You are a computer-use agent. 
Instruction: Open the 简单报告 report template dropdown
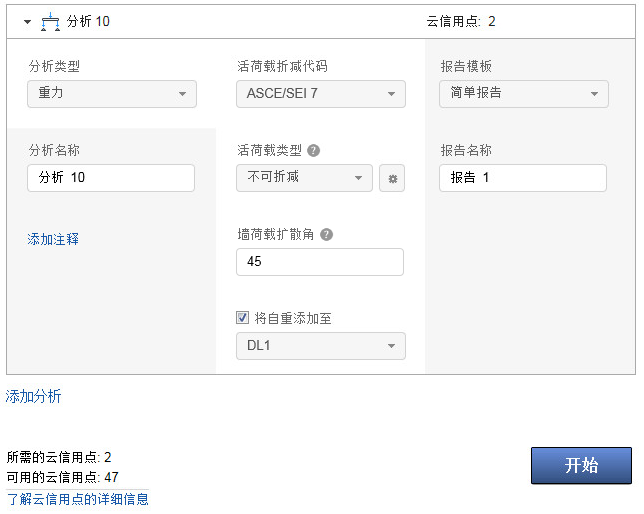(x=524, y=94)
